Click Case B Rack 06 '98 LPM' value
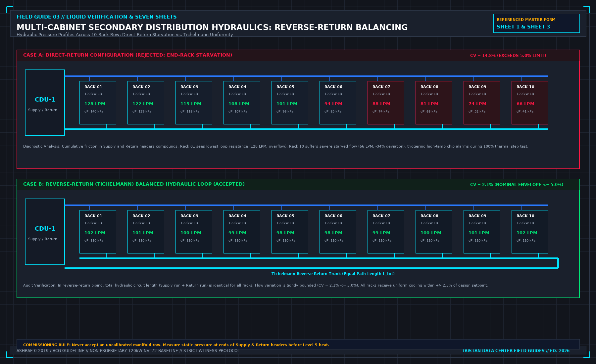This screenshot has height=364, width=596. point(333,233)
